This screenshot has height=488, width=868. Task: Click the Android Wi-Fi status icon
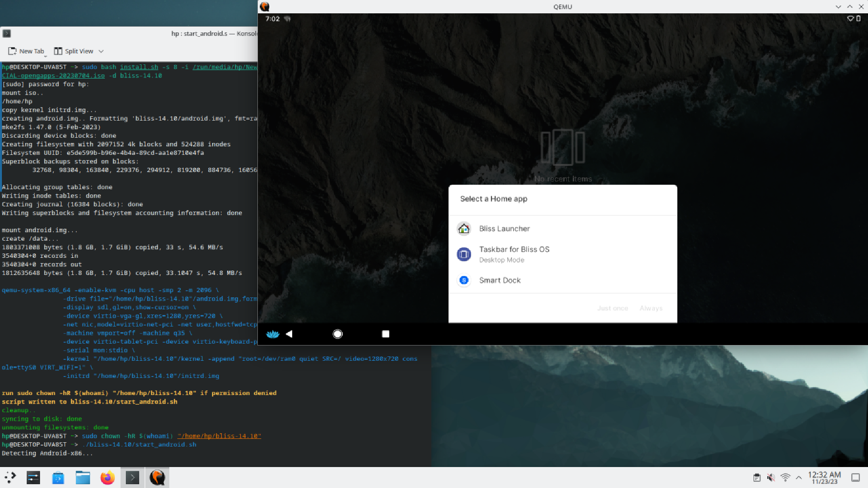pos(850,19)
